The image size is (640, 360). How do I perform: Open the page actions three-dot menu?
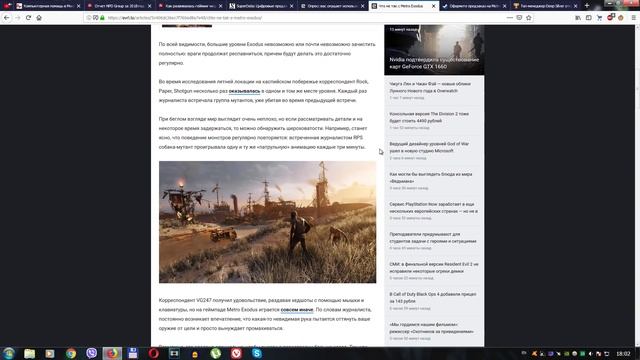(509, 18)
